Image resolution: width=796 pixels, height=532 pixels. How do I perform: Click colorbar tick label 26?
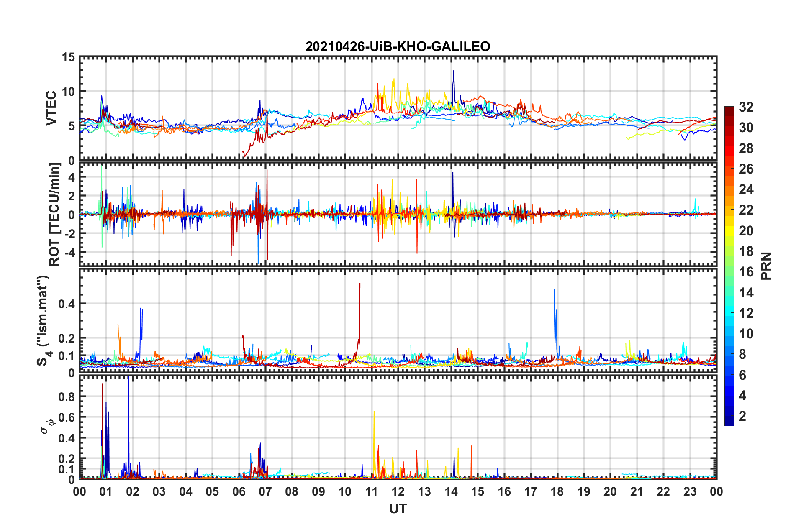coord(746,169)
